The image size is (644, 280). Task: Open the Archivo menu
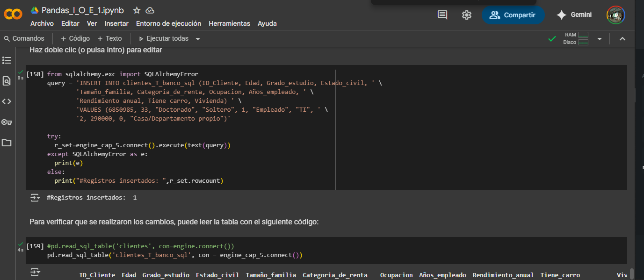tap(42, 23)
